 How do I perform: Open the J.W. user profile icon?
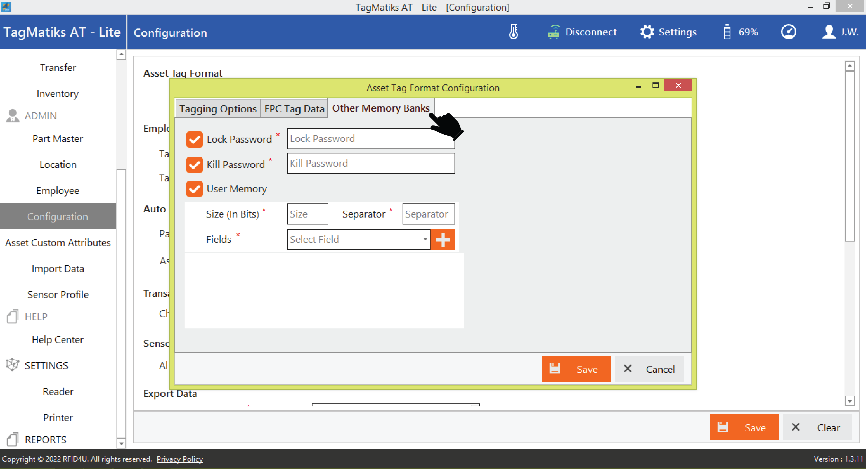829,32
